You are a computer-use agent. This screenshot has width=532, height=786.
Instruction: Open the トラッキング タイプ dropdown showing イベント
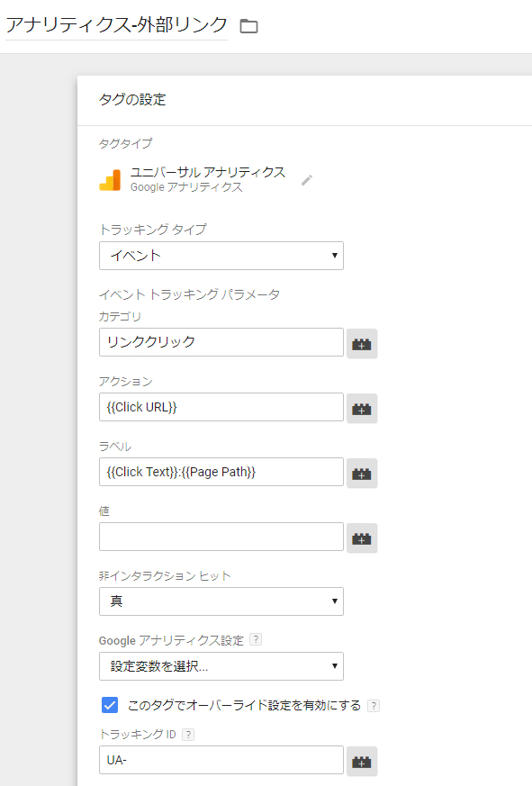tap(221, 256)
